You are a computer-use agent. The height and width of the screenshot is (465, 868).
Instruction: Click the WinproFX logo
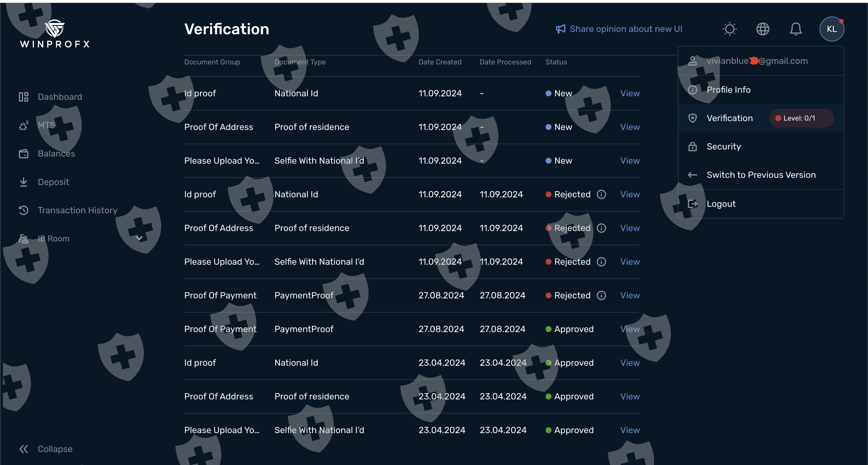coord(55,34)
